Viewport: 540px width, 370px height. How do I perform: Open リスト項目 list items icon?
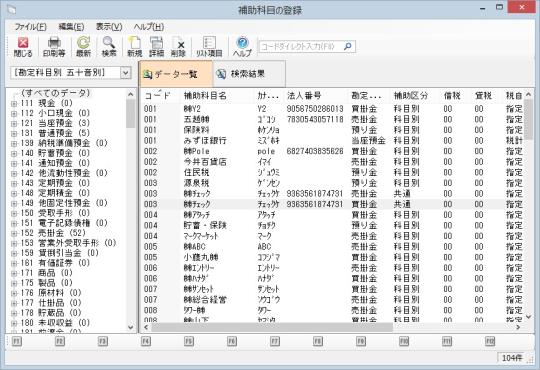tap(209, 47)
